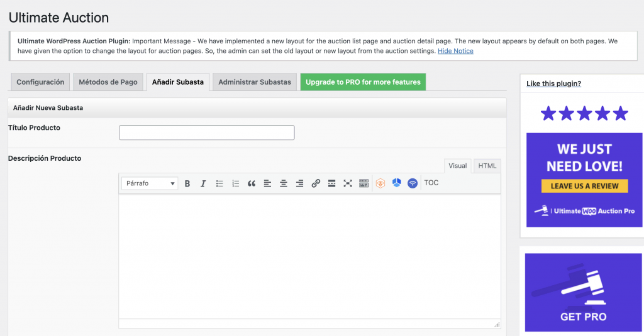Insert a link with the chain icon

click(316, 183)
